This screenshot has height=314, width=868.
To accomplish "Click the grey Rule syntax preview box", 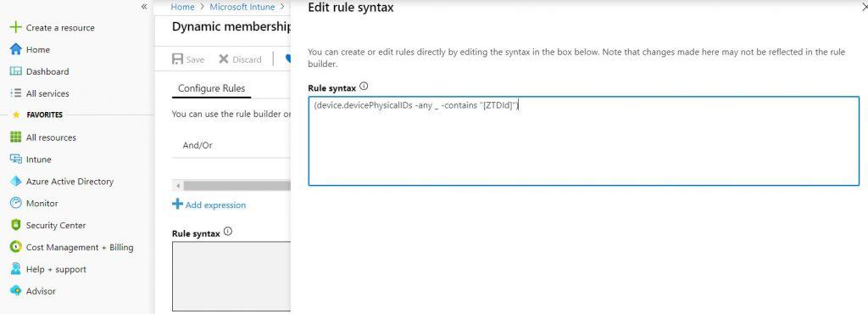I will click(x=231, y=276).
